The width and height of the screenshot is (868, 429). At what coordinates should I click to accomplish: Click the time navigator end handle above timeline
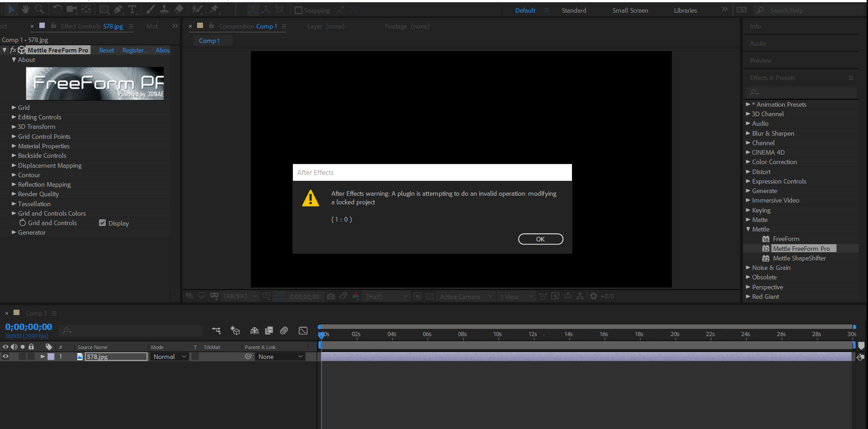click(x=854, y=326)
